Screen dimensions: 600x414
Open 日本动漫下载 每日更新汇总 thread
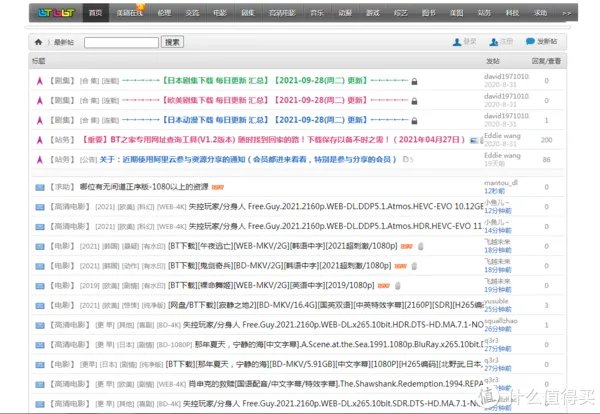coord(265,120)
